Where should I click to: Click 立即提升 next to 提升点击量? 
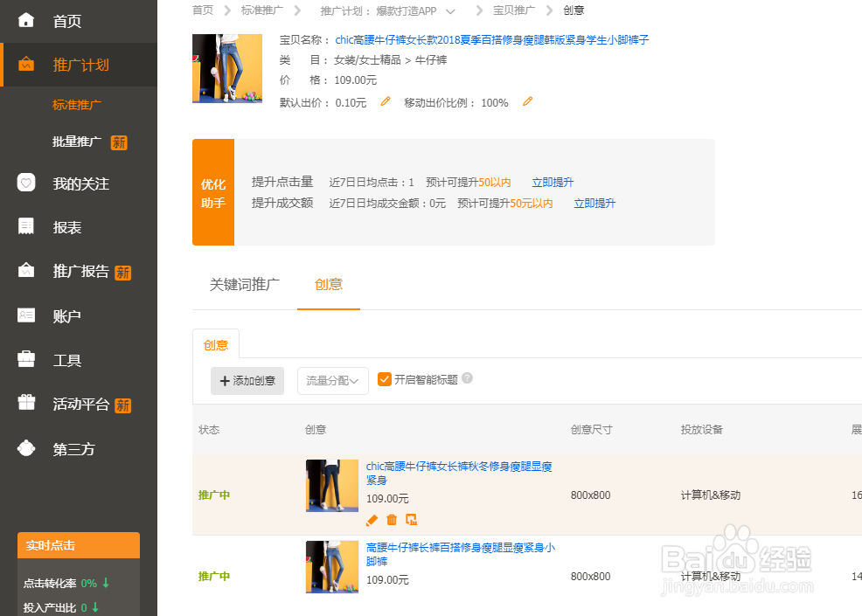point(553,181)
